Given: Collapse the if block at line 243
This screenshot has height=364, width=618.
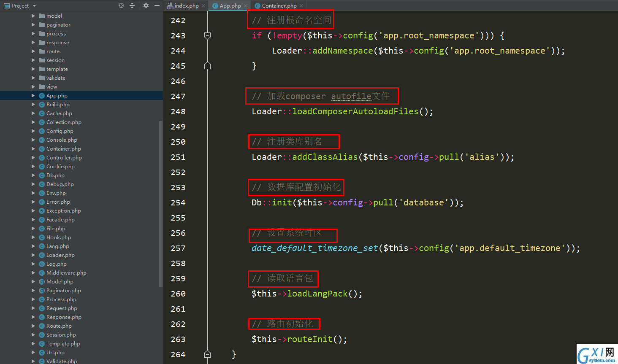Looking at the screenshot, I should (207, 35).
